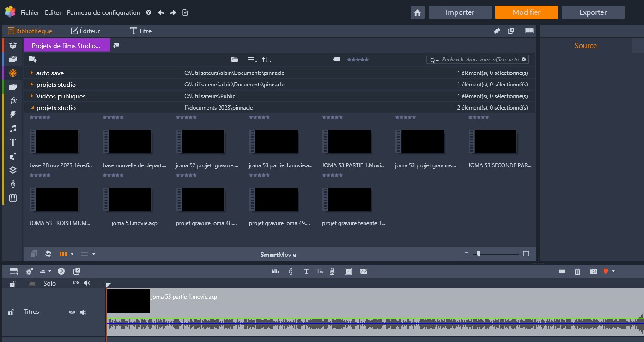Click the SmartMovie button

[278, 255]
